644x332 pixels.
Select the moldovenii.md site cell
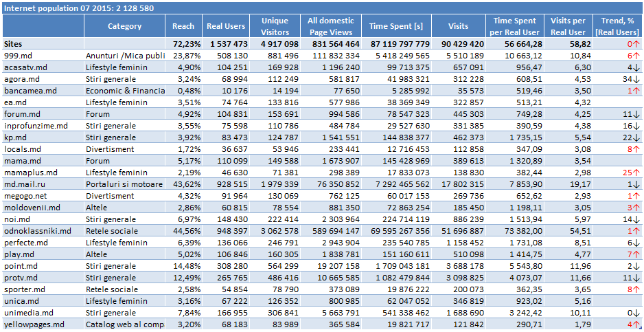point(43,208)
